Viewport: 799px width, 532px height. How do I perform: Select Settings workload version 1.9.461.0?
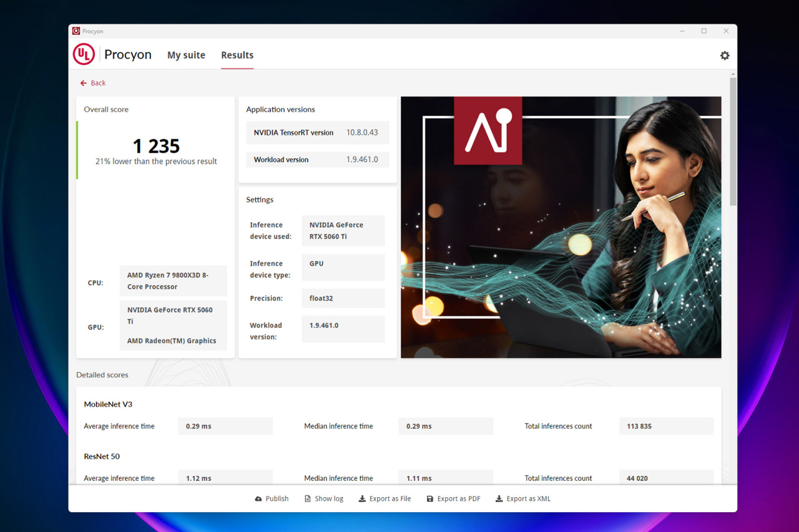pyautogui.click(x=343, y=329)
